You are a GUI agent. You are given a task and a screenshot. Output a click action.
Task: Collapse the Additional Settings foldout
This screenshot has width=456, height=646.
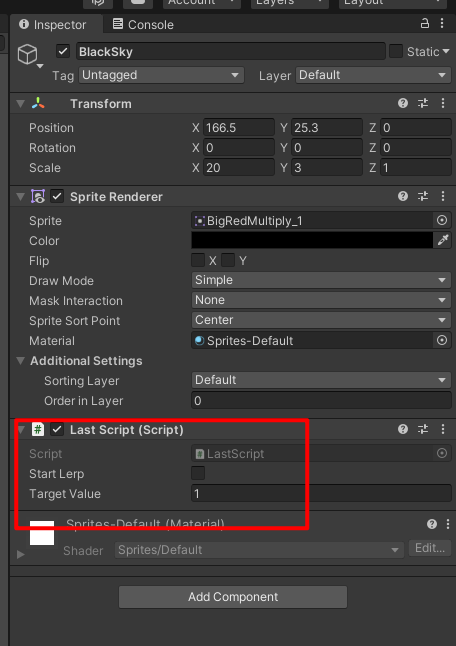pos(20,360)
